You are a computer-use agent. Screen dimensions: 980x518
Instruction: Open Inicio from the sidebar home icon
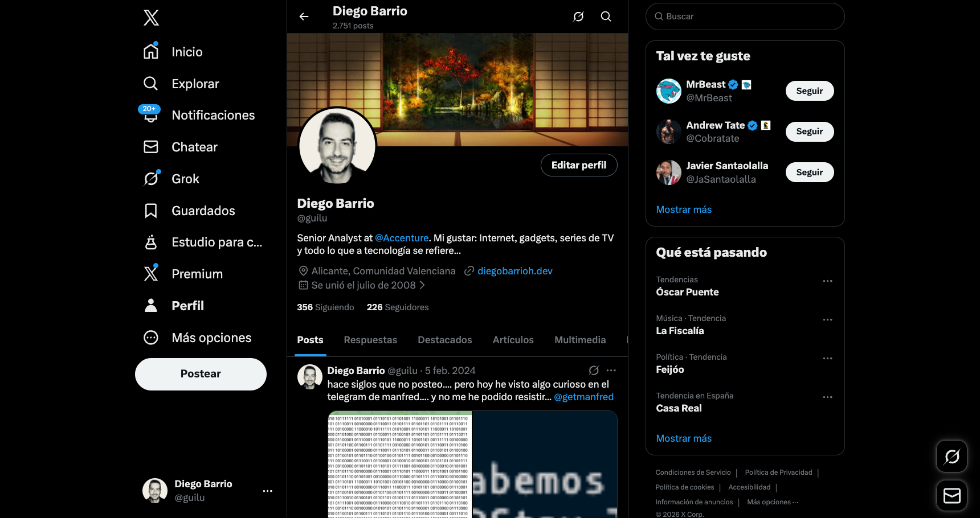pyautogui.click(x=151, y=51)
